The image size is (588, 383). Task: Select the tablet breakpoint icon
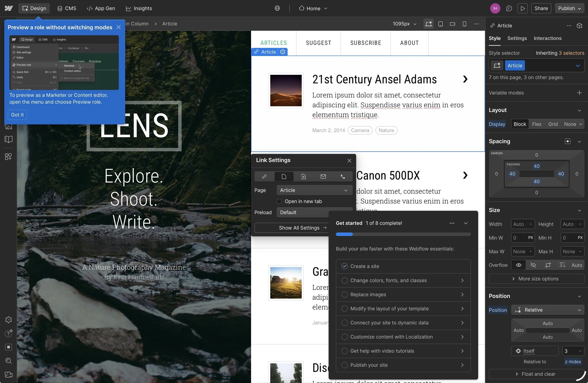point(440,24)
